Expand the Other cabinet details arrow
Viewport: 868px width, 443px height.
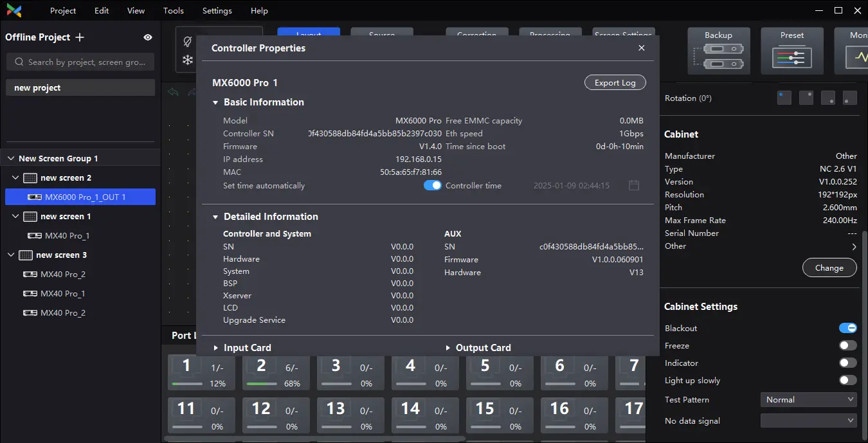[854, 247]
